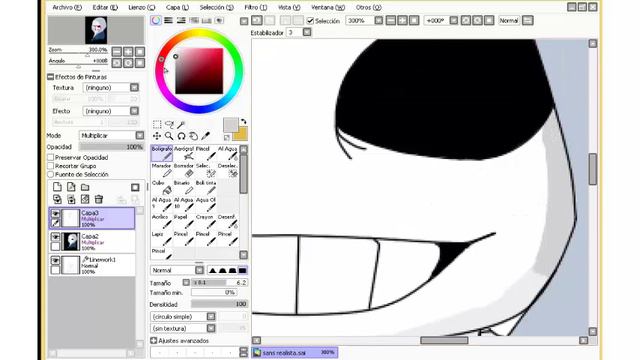Select the Borrador eraser tool
The width and height of the screenshot is (640, 360).
(184, 170)
